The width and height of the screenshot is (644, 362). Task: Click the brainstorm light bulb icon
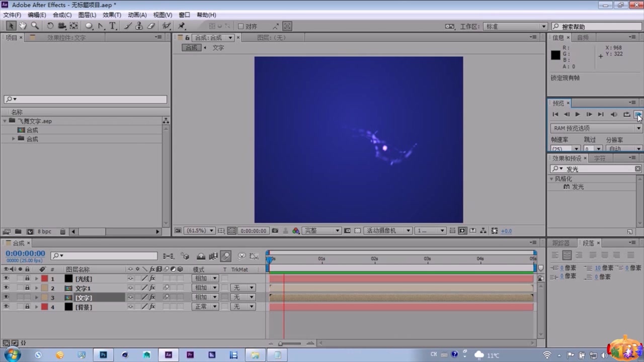[242, 256]
